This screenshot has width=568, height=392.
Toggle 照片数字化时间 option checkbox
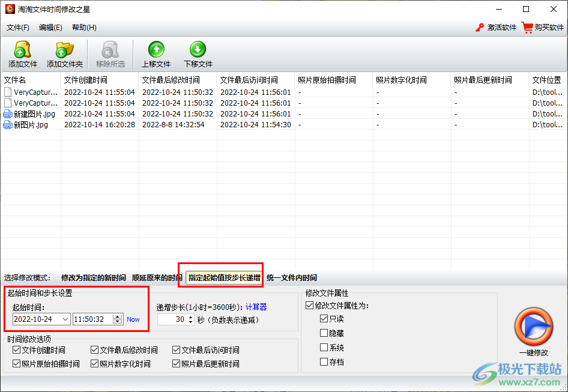(x=94, y=363)
